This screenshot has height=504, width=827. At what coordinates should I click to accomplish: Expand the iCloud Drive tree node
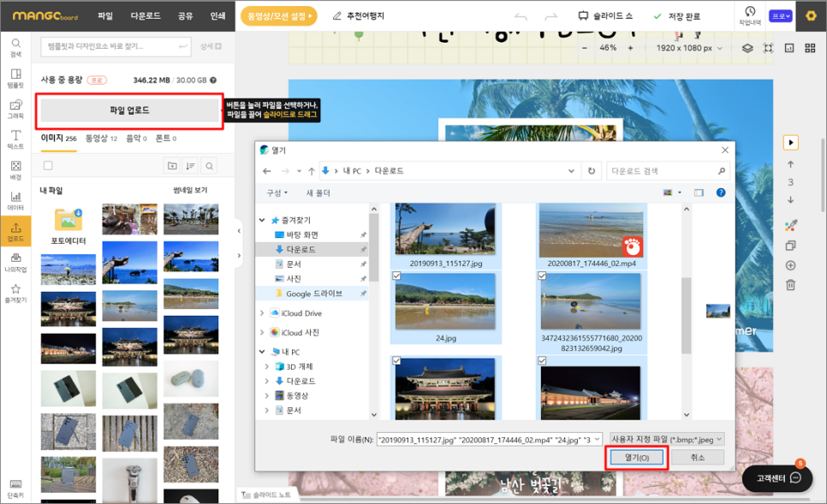pos(262,313)
